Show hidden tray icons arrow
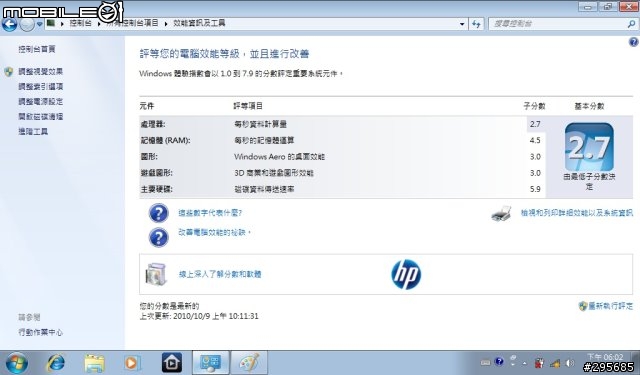This screenshot has height=375, width=640. tap(524, 363)
